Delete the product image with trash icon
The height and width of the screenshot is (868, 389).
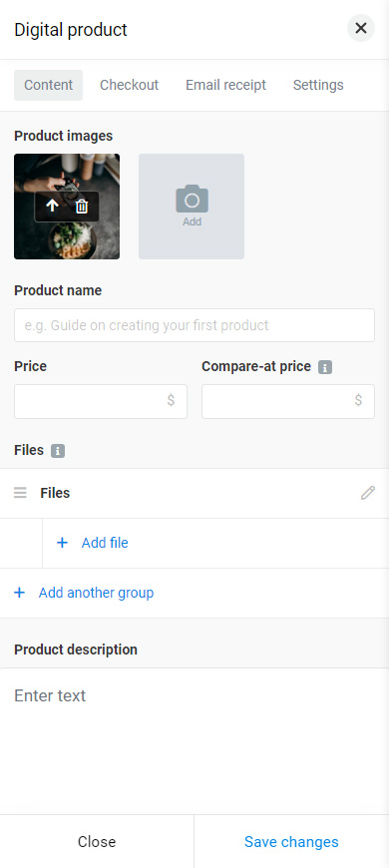tap(82, 207)
